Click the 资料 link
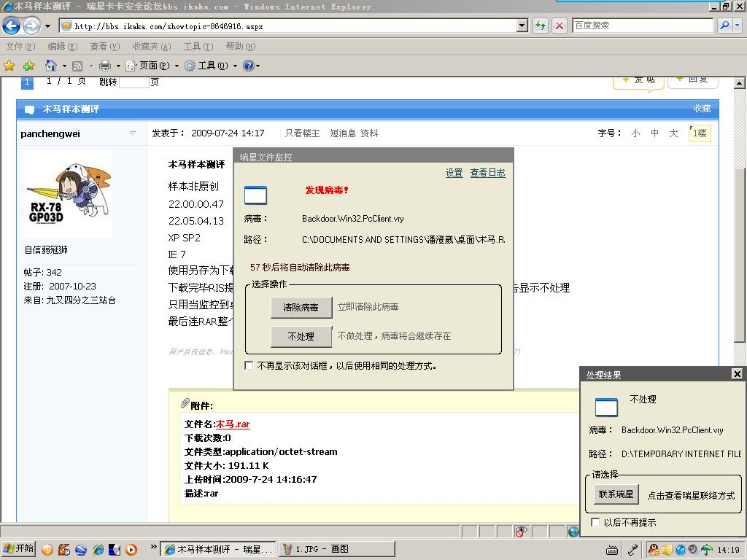 click(x=369, y=133)
